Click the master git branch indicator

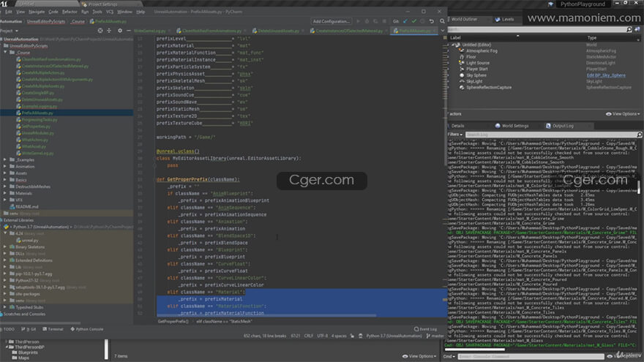tap(435, 336)
